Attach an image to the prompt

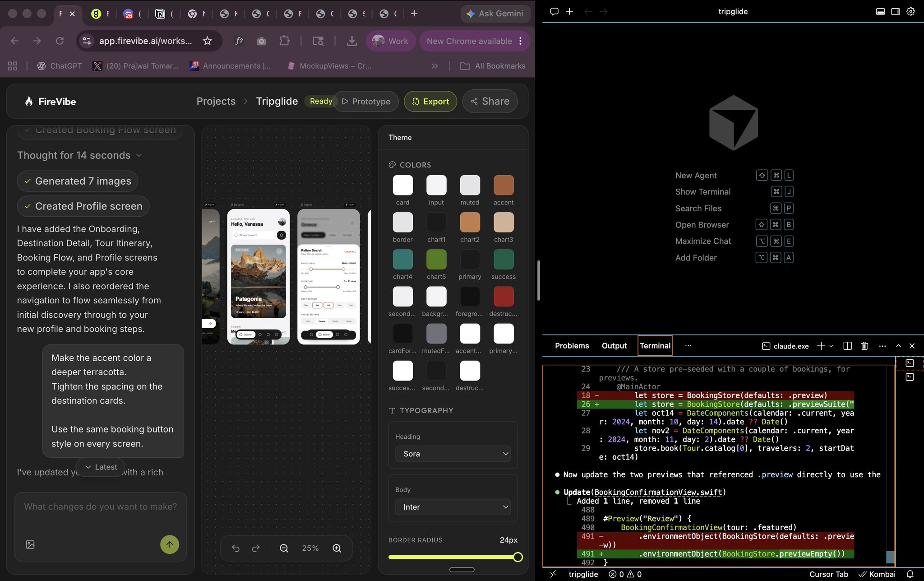coord(30,544)
